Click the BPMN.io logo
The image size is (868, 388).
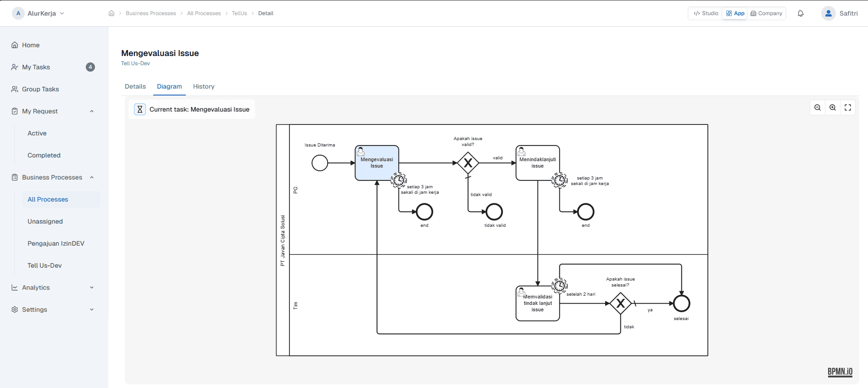pos(840,371)
